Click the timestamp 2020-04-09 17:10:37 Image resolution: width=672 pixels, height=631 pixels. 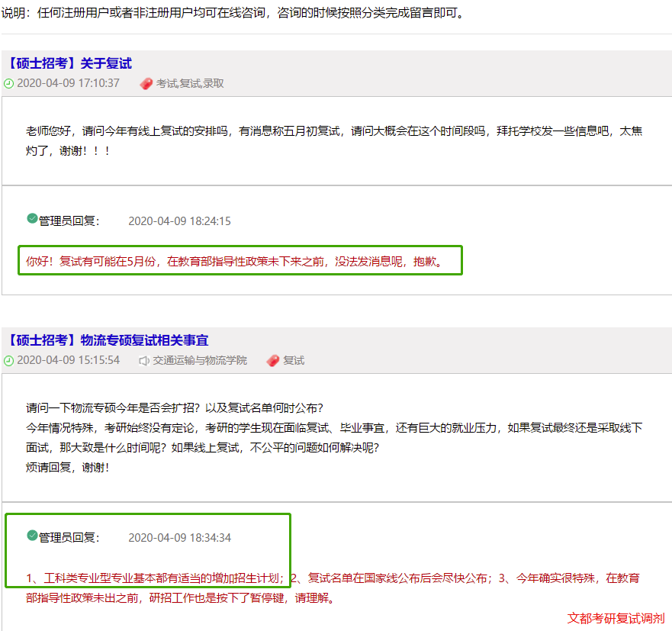click(68, 83)
